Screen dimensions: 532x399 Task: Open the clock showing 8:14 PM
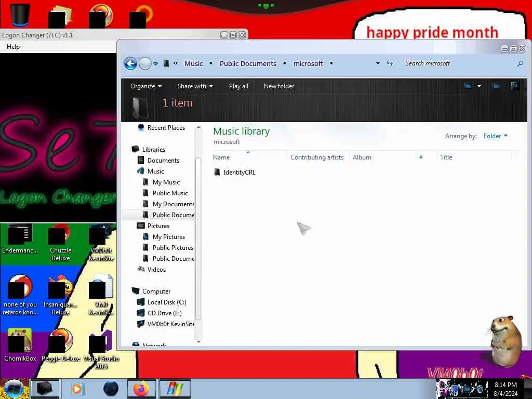point(506,389)
